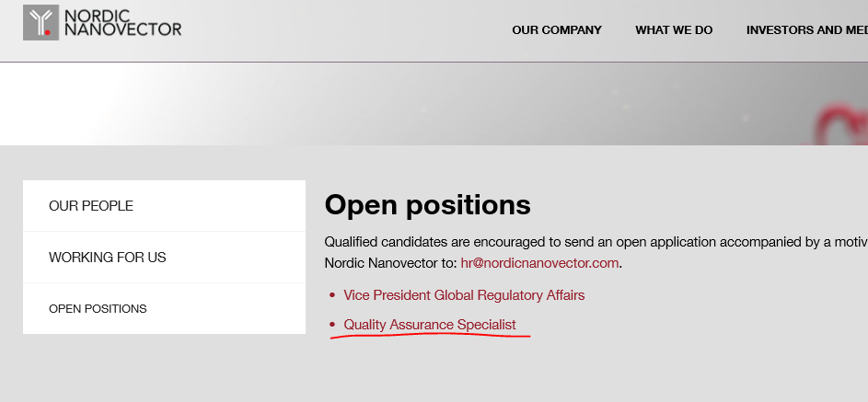The image size is (868, 402).
Task: Click bullet before Vice President Global Regulatory Affairs
Action: click(x=332, y=295)
